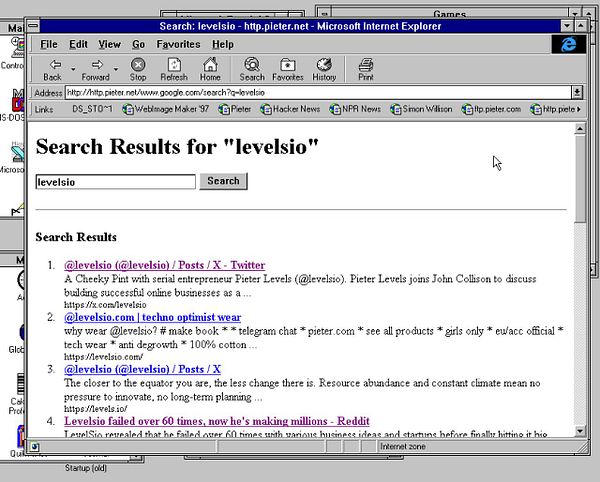
Task: Show more links with the chevron arrow
Action: [x=579, y=109]
